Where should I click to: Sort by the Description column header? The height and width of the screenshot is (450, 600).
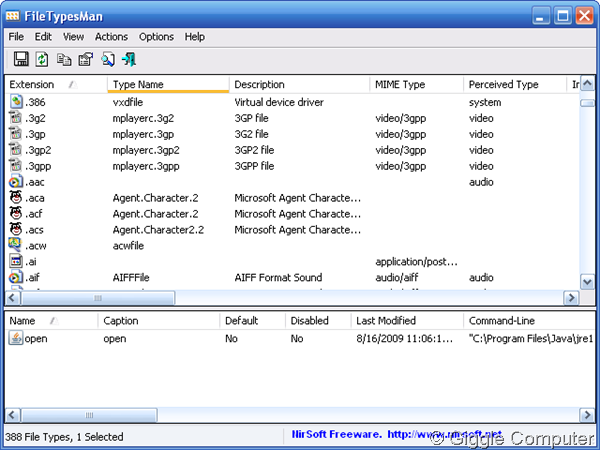300,85
